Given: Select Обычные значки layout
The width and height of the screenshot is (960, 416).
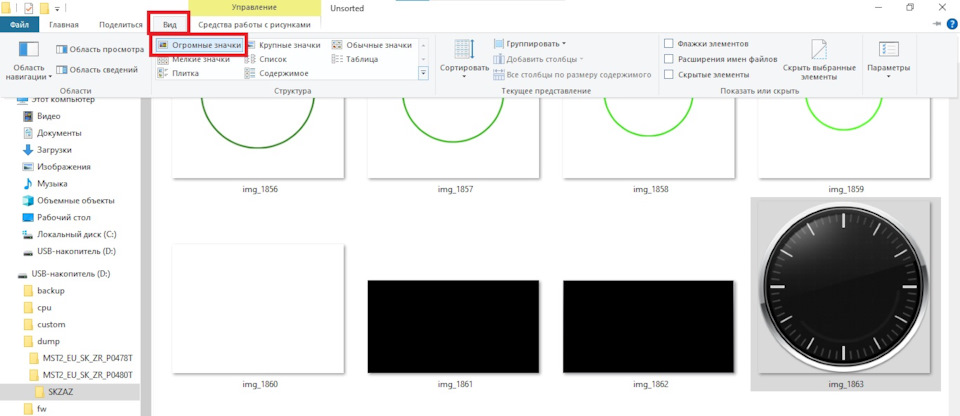Looking at the screenshot, I should point(372,45).
